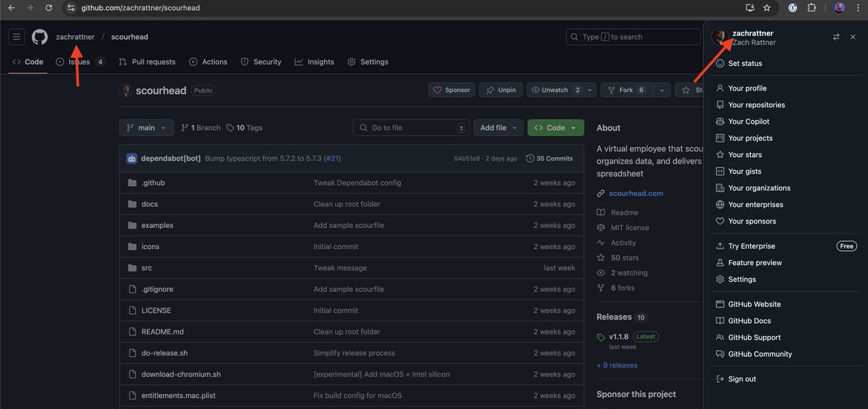Image resolution: width=868 pixels, height=409 pixels.
Task: Switch to the Actions tab
Action: click(x=208, y=62)
